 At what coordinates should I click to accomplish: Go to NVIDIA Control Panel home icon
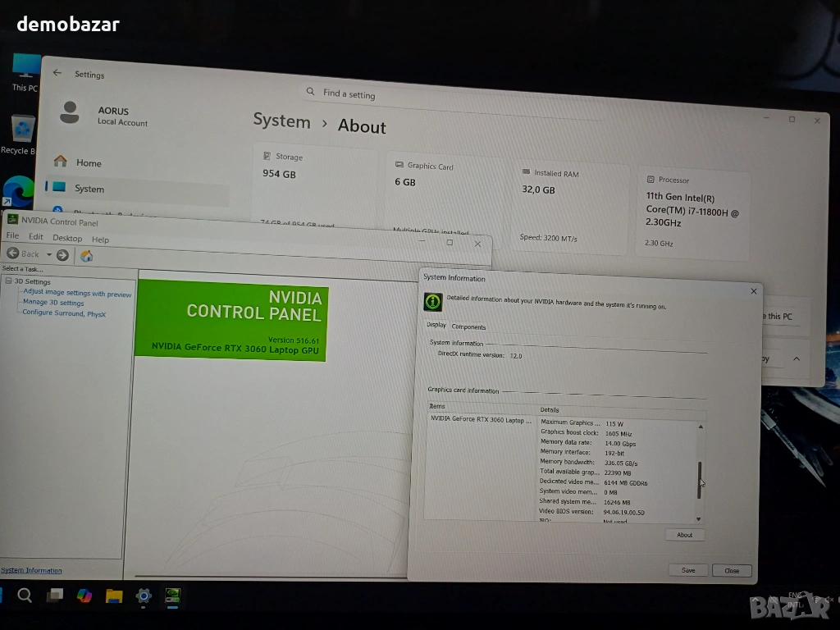coord(86,256)
